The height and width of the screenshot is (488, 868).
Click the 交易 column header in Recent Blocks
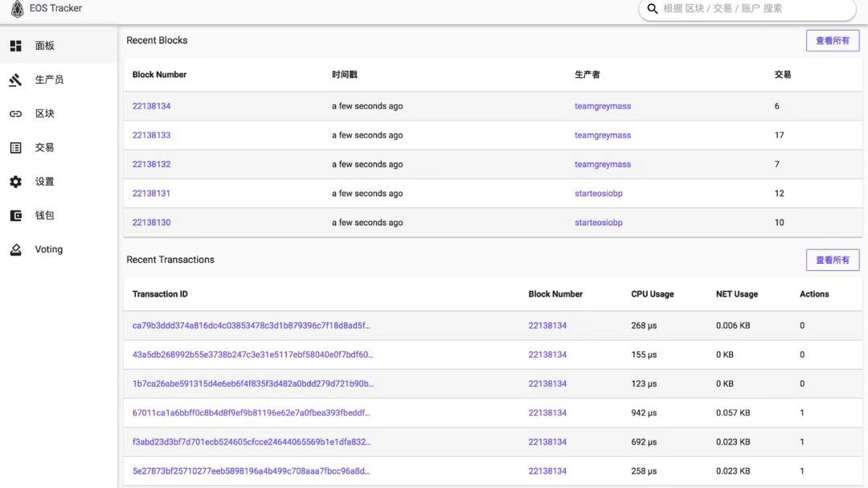[x=782, y=75]
